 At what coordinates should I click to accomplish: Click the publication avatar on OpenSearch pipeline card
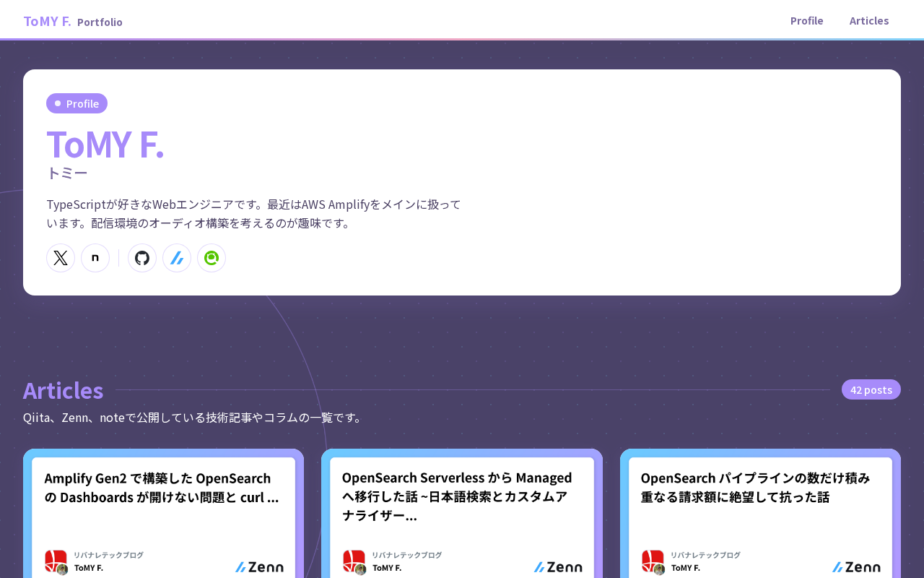click(653, 561)
